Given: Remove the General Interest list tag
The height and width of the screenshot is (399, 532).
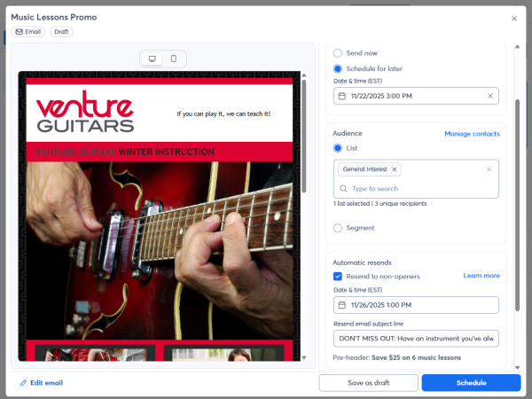Looking at the screenshot, I should point(395,168).
